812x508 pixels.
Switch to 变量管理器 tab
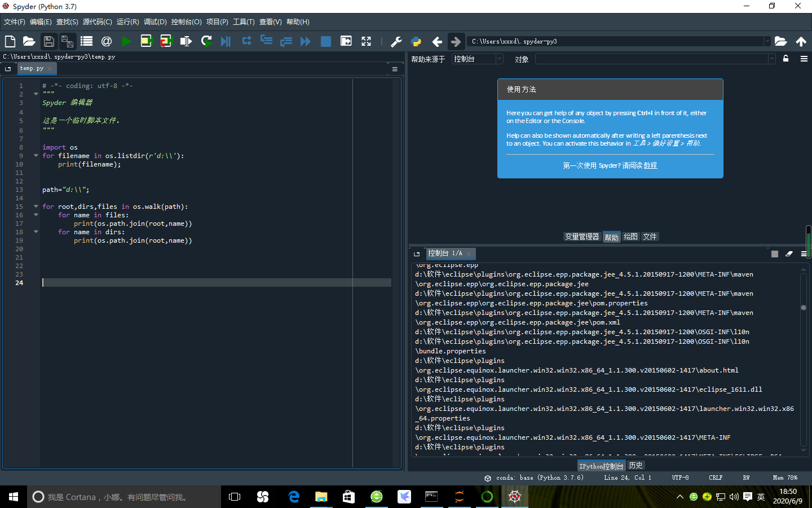582,237
